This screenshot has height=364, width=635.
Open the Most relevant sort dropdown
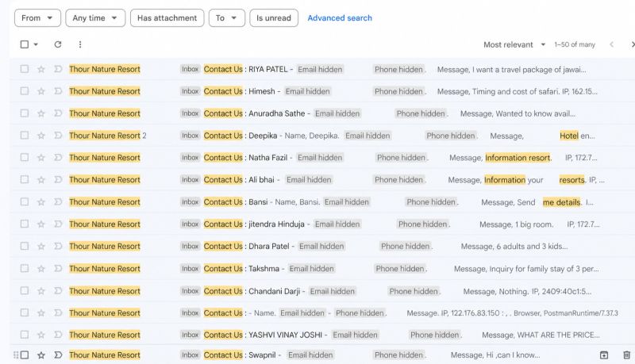(x=514, y=44)
